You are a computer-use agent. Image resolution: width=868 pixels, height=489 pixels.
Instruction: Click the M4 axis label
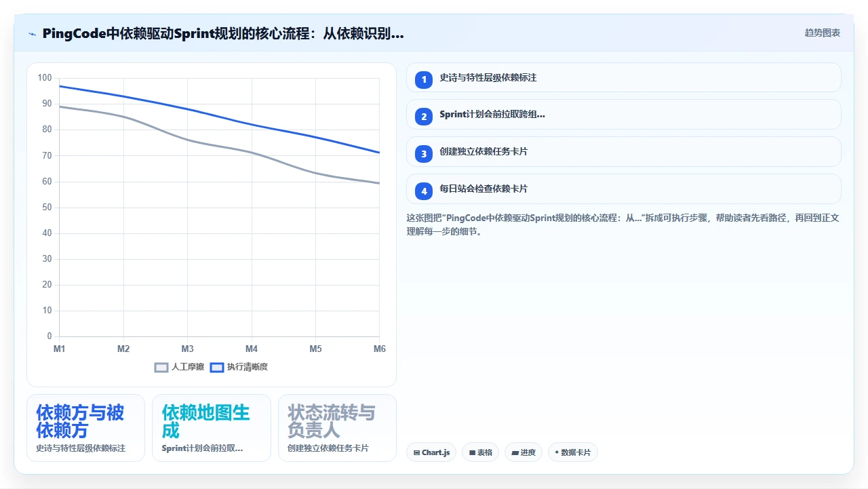tap(252, 349)
